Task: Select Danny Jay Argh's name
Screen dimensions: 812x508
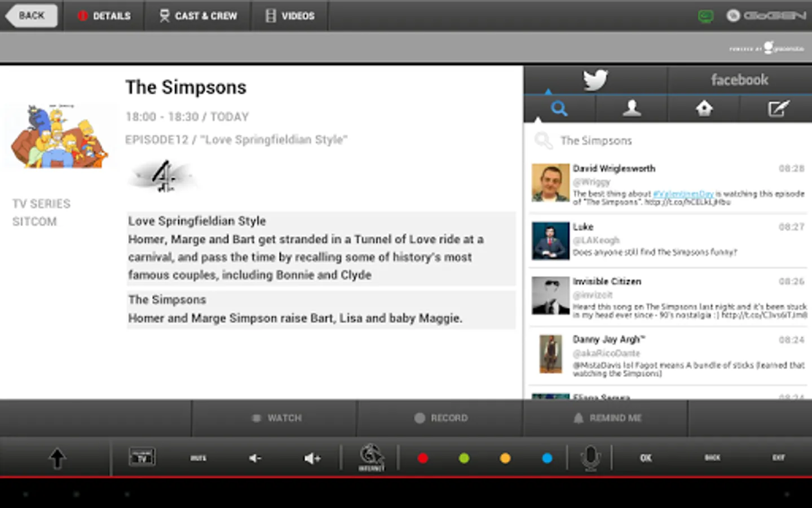Action: click(609, 339)
